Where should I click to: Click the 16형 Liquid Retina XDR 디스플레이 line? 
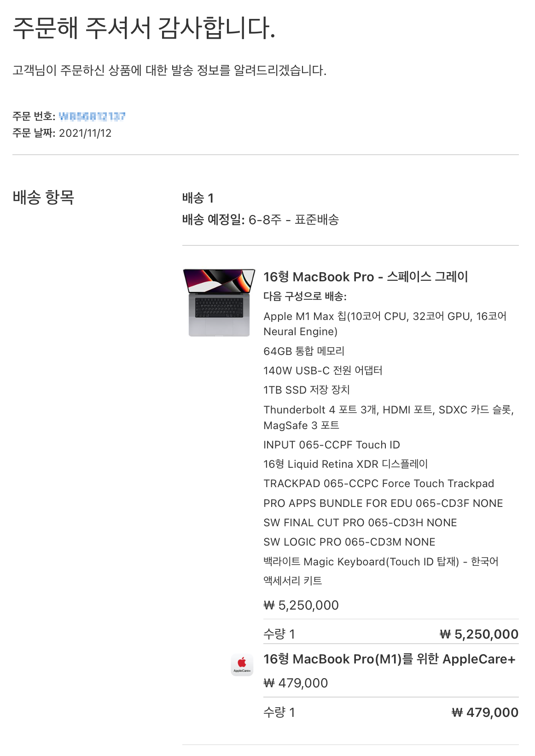pos(346,464)
